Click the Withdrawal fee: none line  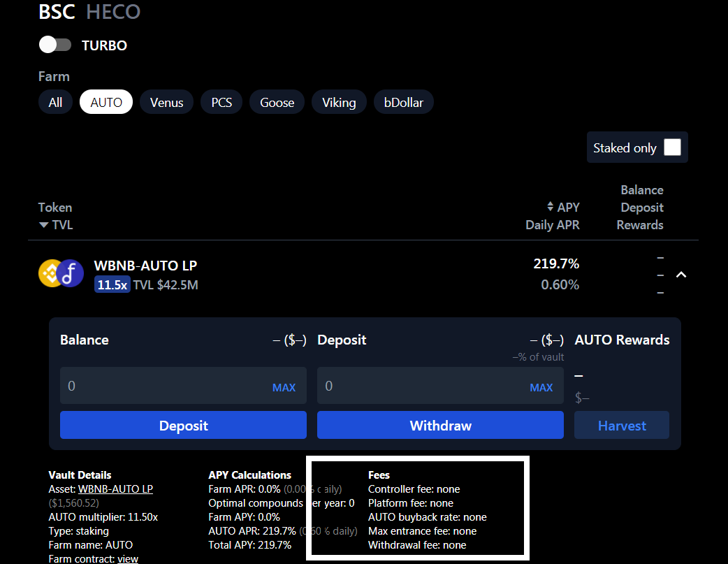click(x=417, y=545)
